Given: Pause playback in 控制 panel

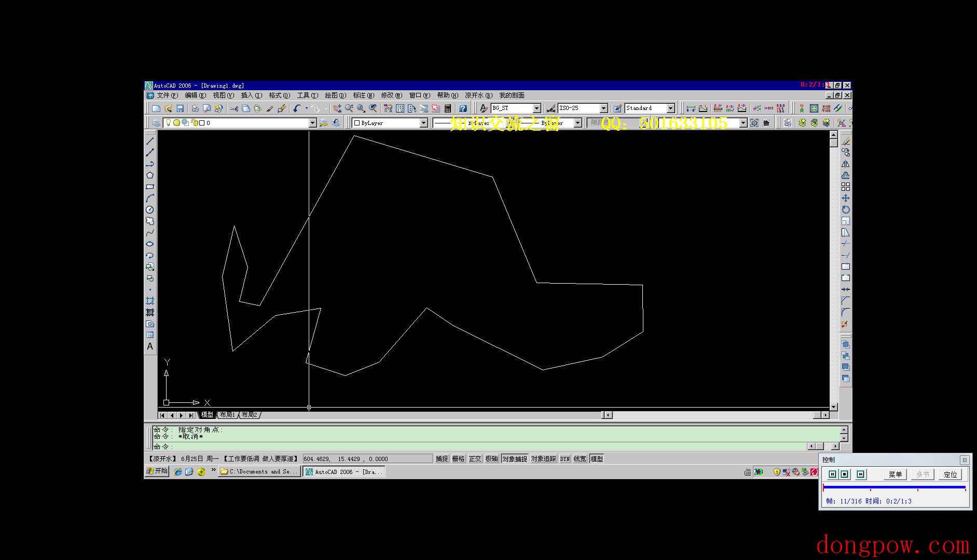Looking at the screenshot, I should click(x=833, y=474).
